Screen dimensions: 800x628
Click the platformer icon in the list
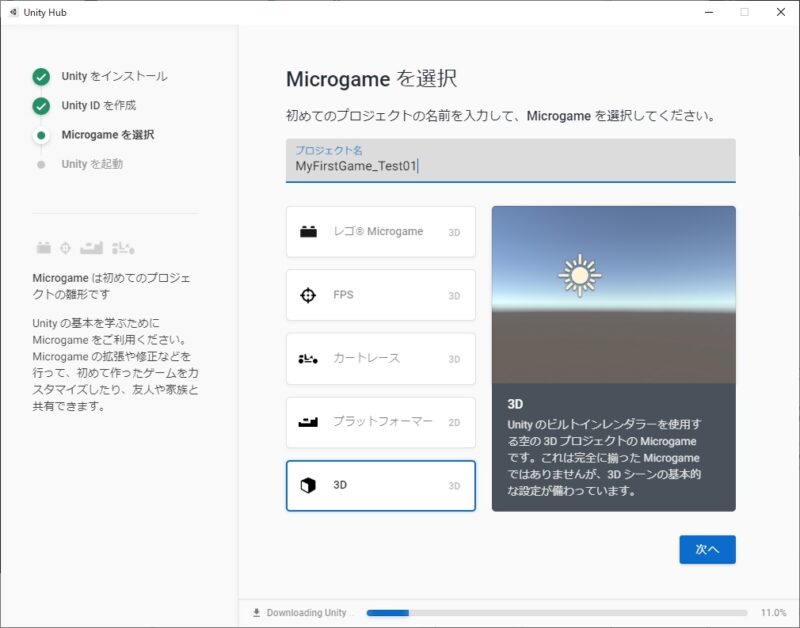[x=308, y=422]
